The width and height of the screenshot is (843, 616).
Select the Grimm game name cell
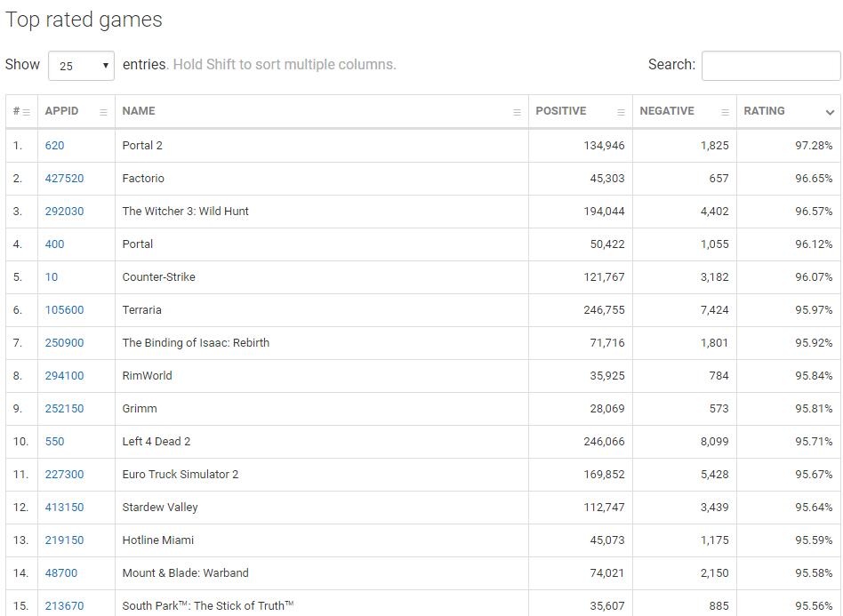point(140,409)
